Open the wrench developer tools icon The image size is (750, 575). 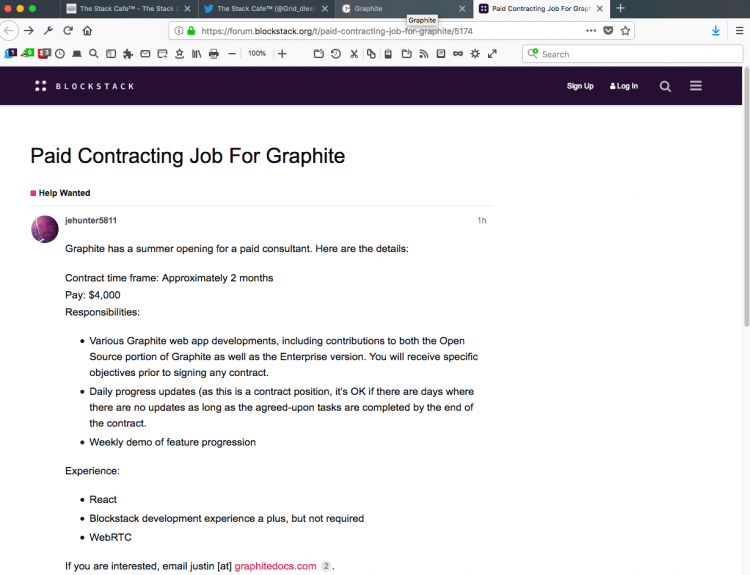tap(48, 31)
